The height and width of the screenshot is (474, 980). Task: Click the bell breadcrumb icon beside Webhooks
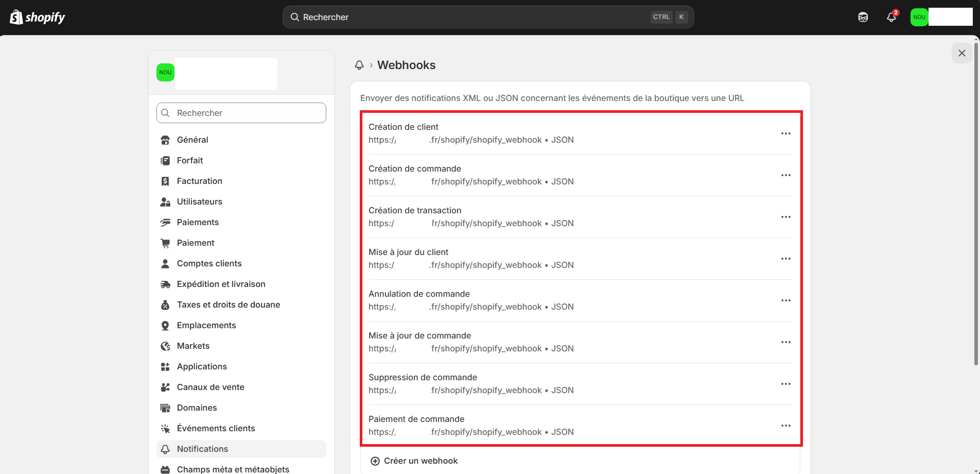pyautogui.click(x=359, y=65)
